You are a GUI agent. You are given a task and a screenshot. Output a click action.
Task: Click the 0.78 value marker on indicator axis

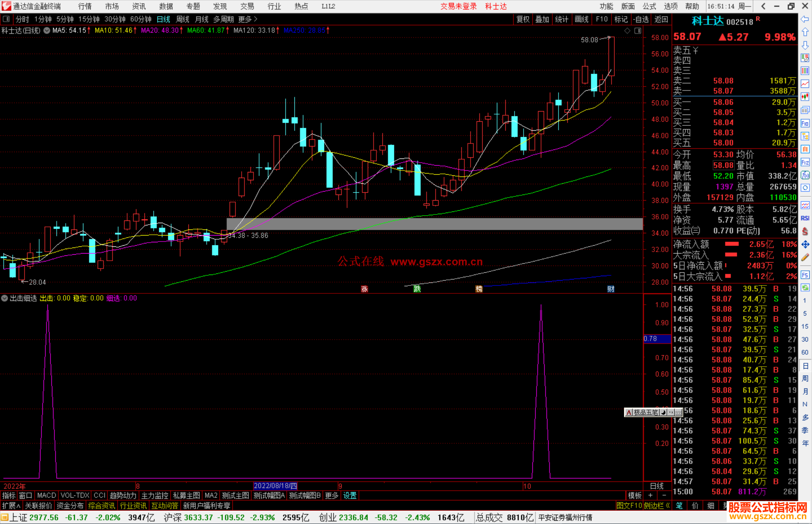pos(657,339)
